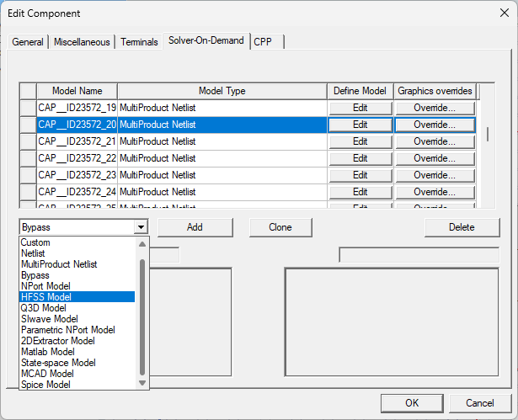Image resolution: width=518 pixels, height=420 pixels.
Task: Click Edit for CAP__ID23572_24
Action: pos(360,192)
